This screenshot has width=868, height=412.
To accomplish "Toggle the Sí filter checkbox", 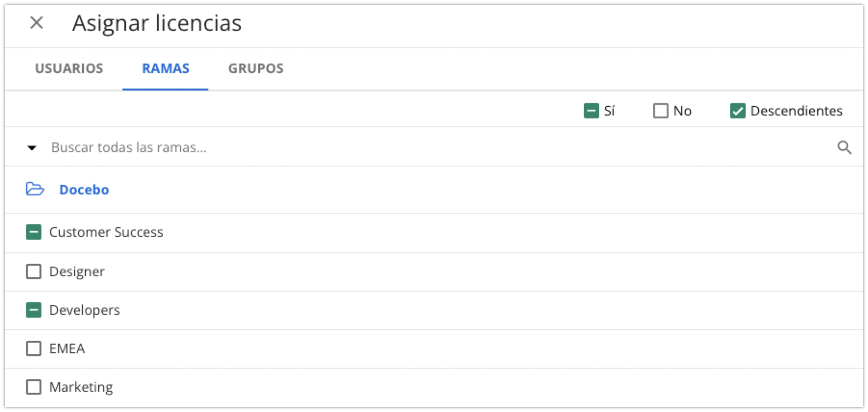I will (591, 111).
